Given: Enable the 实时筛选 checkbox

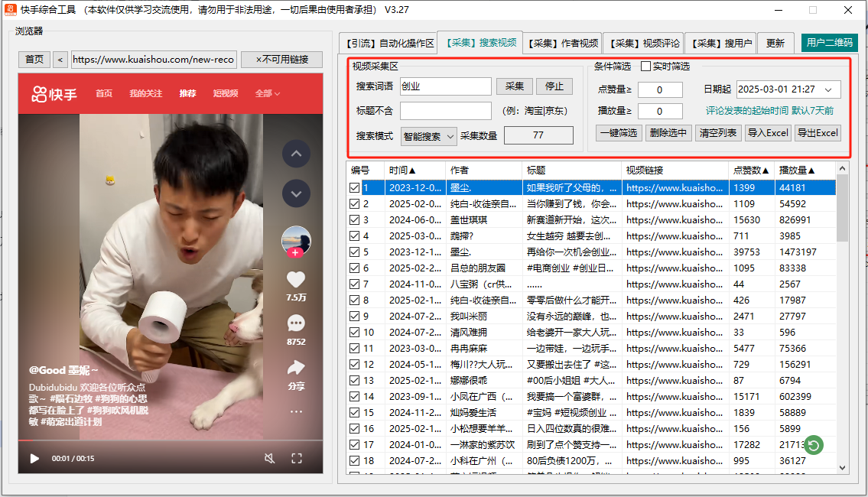Looking at the screenshot, I should pyautogui.click(x=645, y=67).
